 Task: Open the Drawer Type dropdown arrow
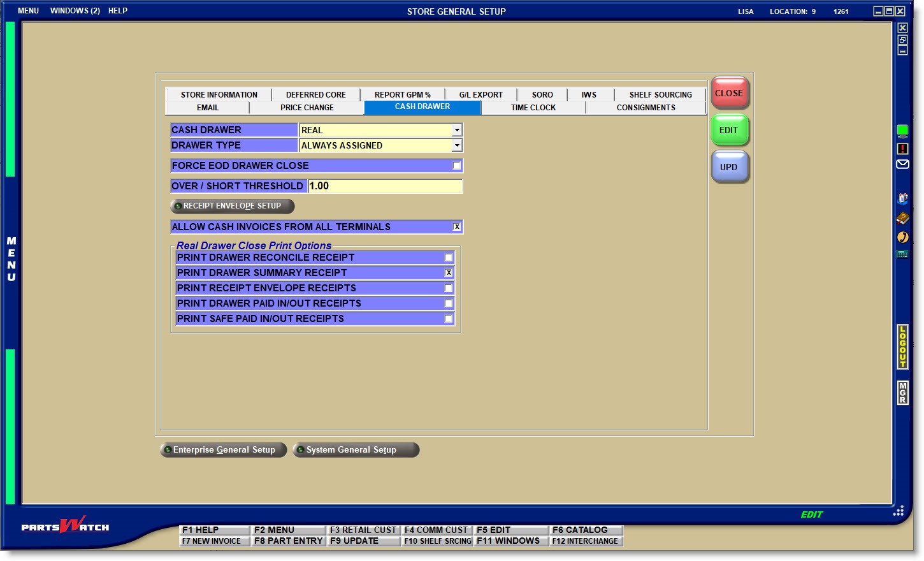[456, 145]
